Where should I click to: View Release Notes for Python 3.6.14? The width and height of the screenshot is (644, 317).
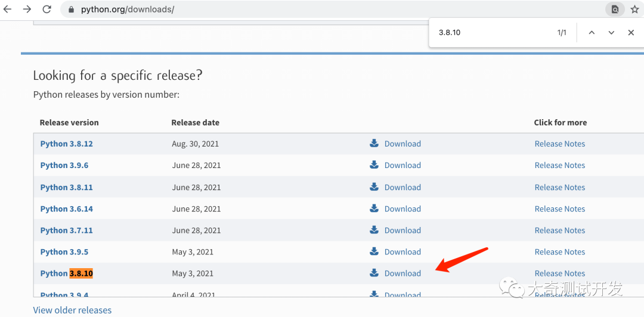[x=560, y=209]
